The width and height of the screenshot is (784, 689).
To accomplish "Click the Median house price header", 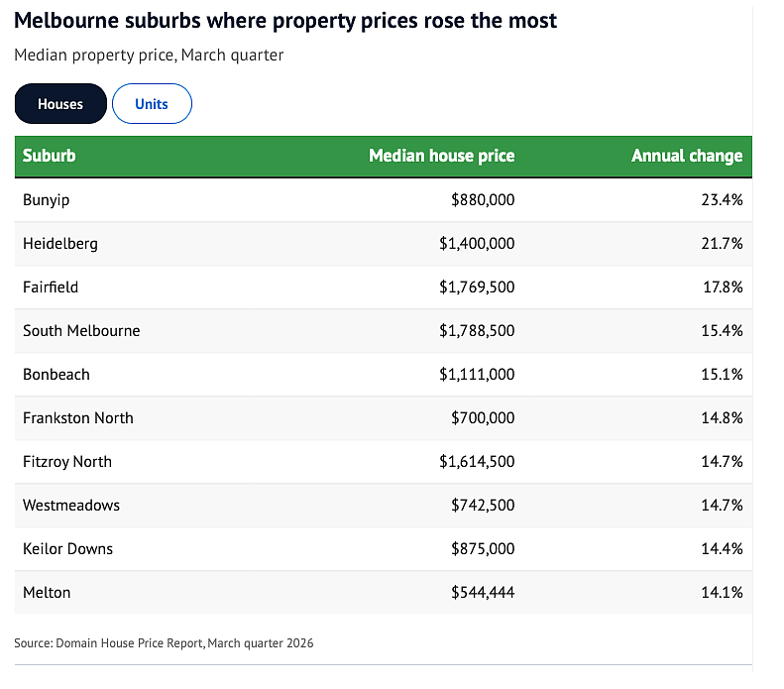I will [441, 156].
